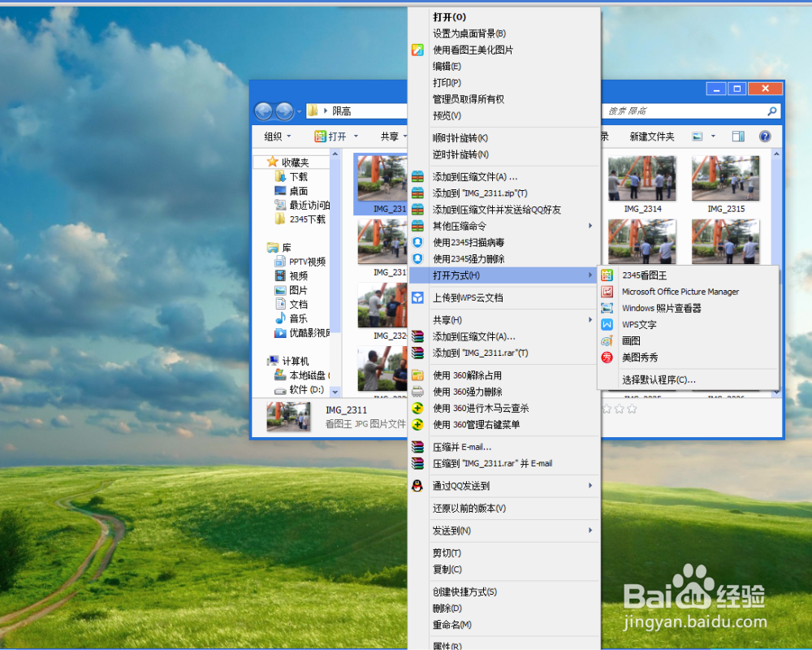Click the WPS文字 icon in submenu
The height and width of the screenshot is (650, 812).
pyautogui.click(x=607, y=324)
